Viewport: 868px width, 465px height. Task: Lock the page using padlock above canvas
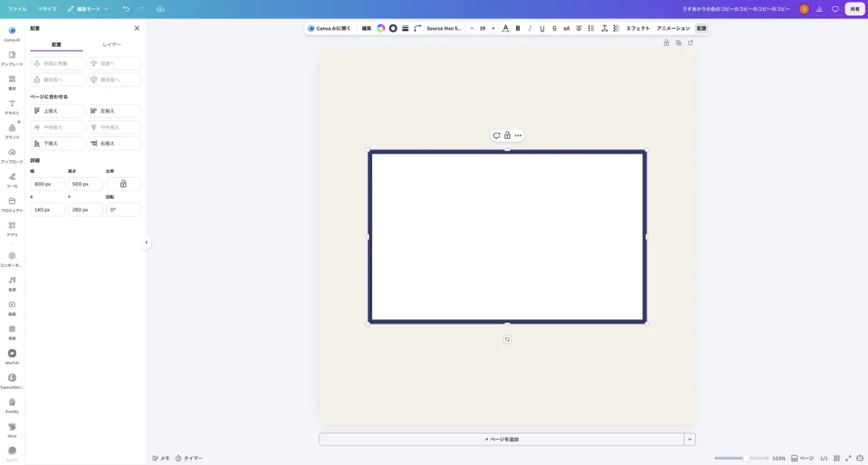pyautogui.click(x=666, y=42)
